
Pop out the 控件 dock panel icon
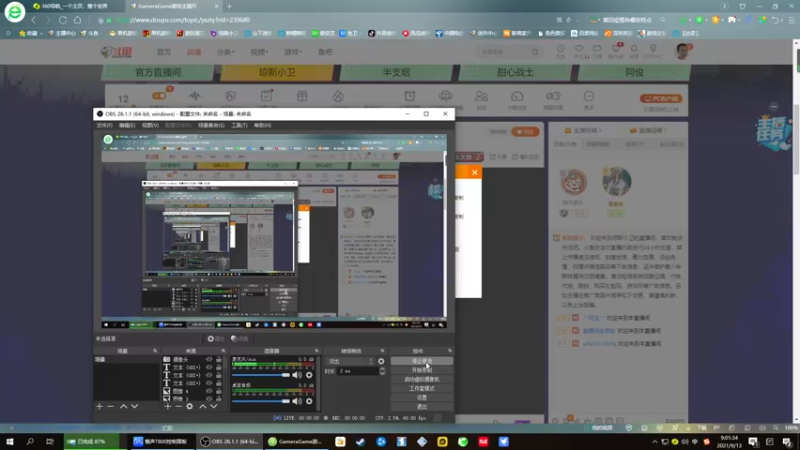pos(449,351)
